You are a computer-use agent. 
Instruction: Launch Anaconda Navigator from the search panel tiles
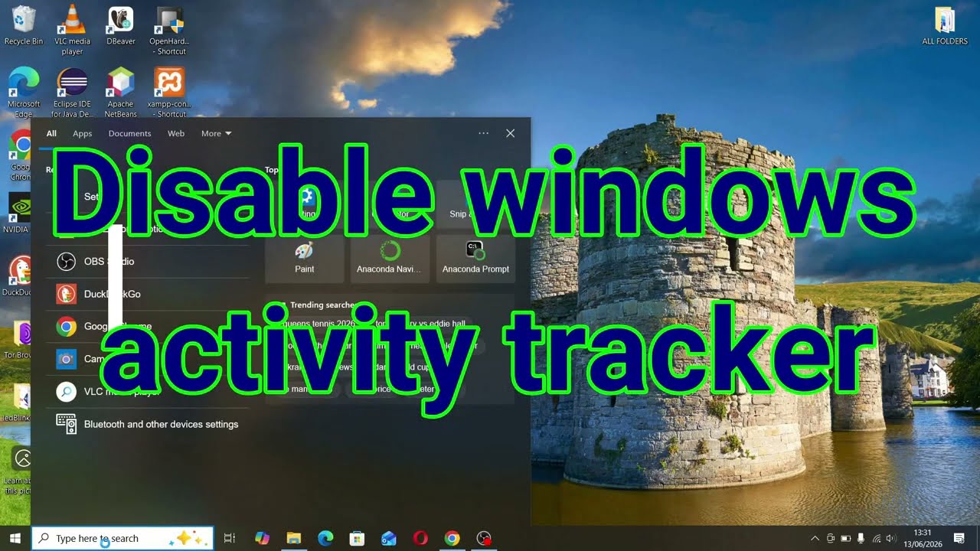[x=390, y=258]
